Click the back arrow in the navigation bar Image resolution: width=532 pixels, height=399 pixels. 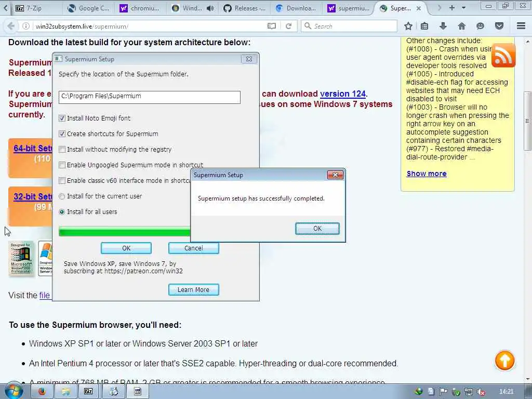[11, 26]
